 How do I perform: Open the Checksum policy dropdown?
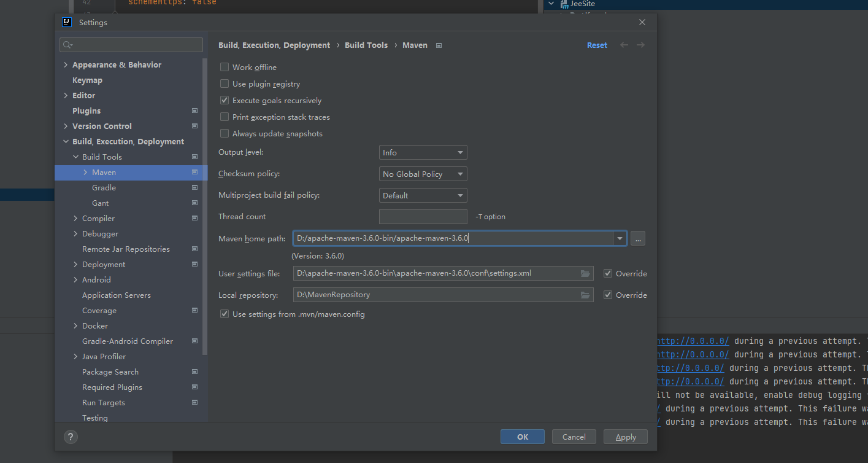[x=423, y=174]
